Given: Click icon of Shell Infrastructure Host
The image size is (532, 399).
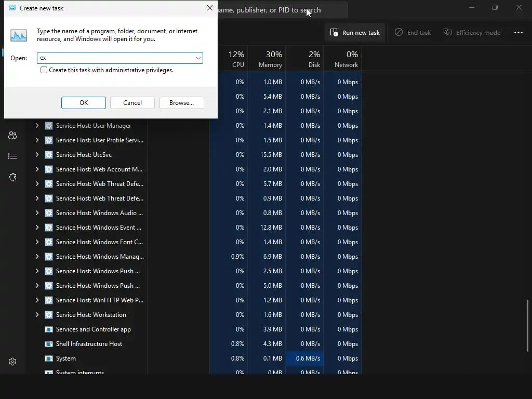Looking at the screenshot, I should 49,344.
